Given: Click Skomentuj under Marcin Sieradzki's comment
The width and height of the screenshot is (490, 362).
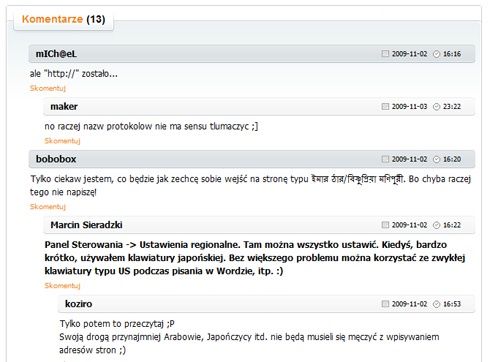Looking at the screenshot, I should click(x=62, y=286).
